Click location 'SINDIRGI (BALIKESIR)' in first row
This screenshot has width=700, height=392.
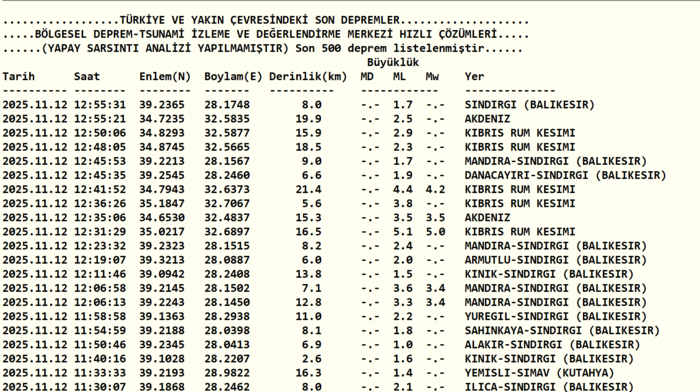coord(529,104)
